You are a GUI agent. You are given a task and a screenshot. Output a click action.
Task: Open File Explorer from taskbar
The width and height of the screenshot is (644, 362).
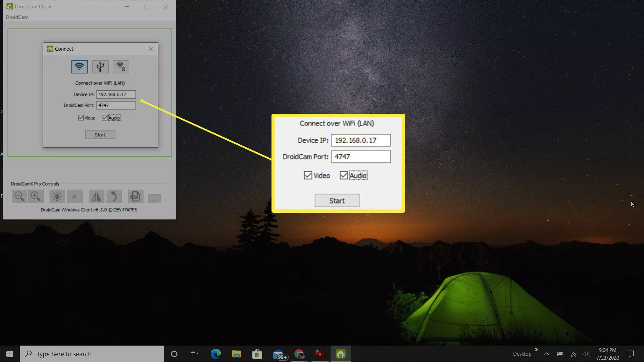point(236,354)
